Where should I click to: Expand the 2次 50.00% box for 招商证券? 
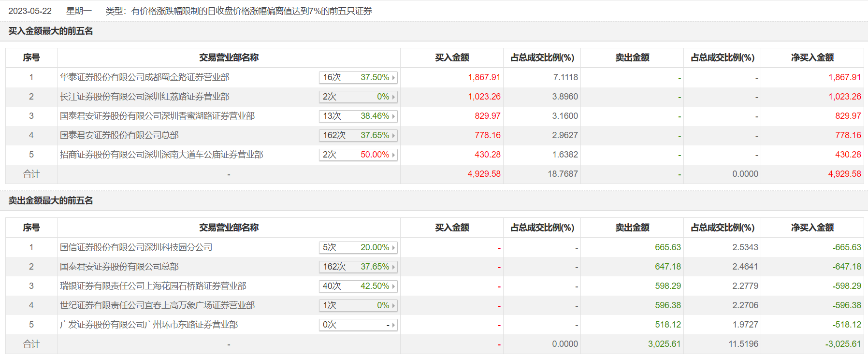358,155
